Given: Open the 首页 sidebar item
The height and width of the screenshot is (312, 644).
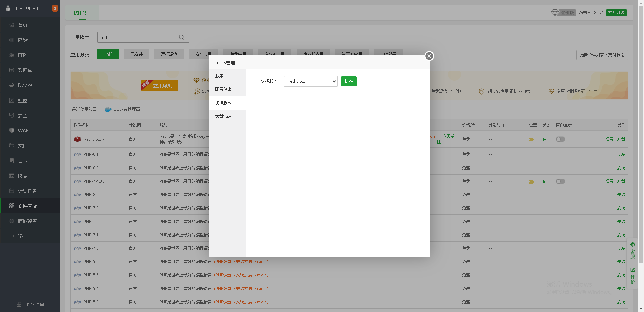Looking at the screenshot, I should coord(30,25).
